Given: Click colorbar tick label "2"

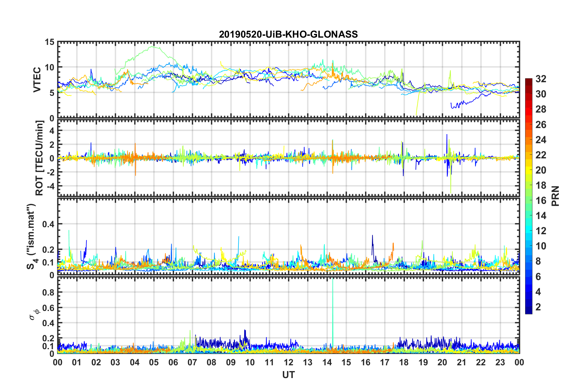Looking at the screenshot, I should [538, 307].
